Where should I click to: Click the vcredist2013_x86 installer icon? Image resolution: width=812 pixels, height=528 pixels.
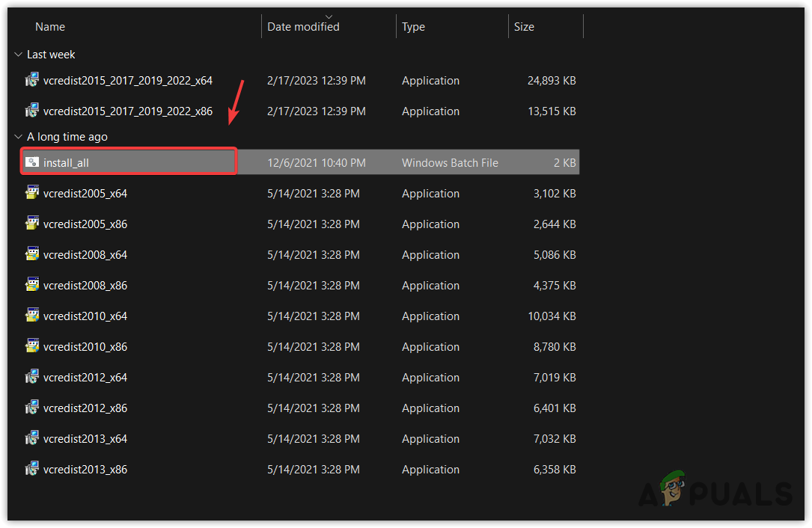tap(31, 469)
